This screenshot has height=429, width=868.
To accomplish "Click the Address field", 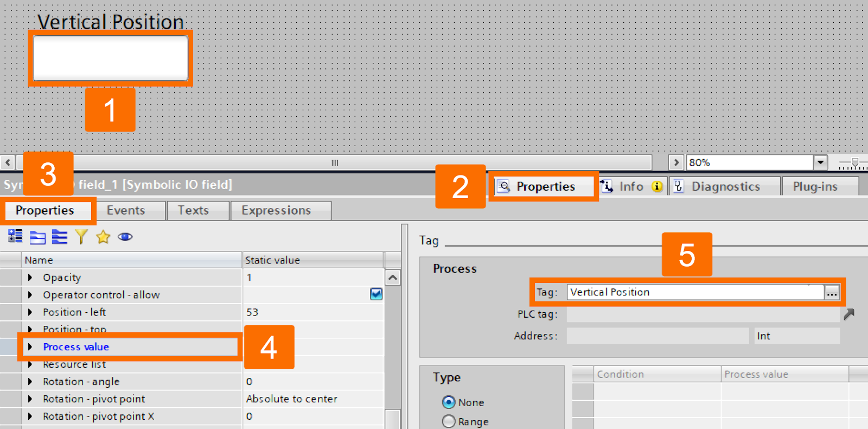I will (658, 336).
